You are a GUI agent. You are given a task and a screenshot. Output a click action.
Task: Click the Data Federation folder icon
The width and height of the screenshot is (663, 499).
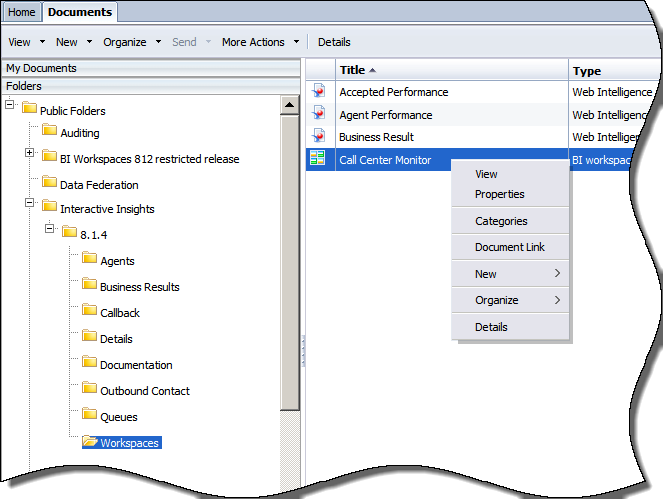point(49,182)
